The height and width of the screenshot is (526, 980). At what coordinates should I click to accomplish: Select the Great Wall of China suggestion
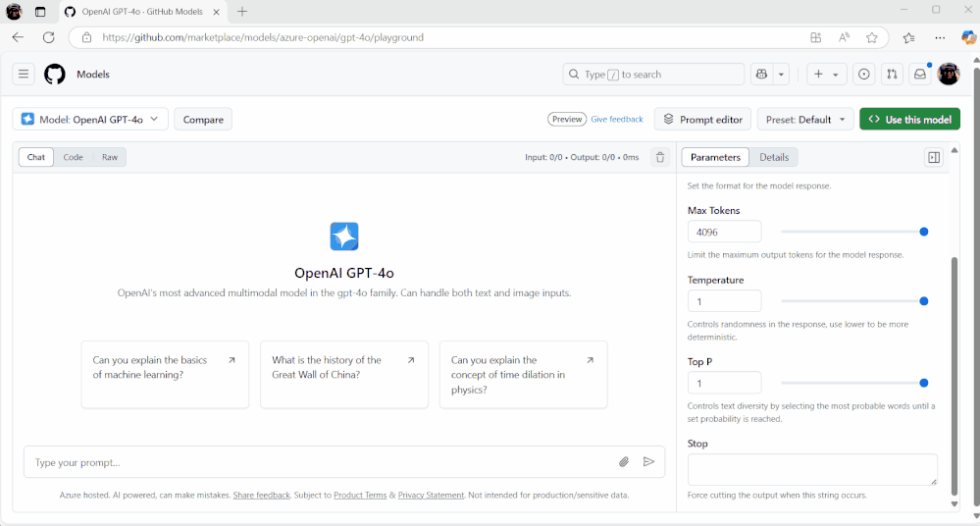[344, 375]
